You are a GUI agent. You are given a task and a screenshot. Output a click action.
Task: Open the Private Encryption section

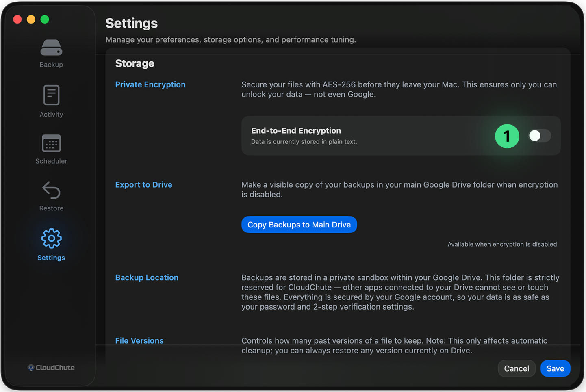tap(150, 84)
